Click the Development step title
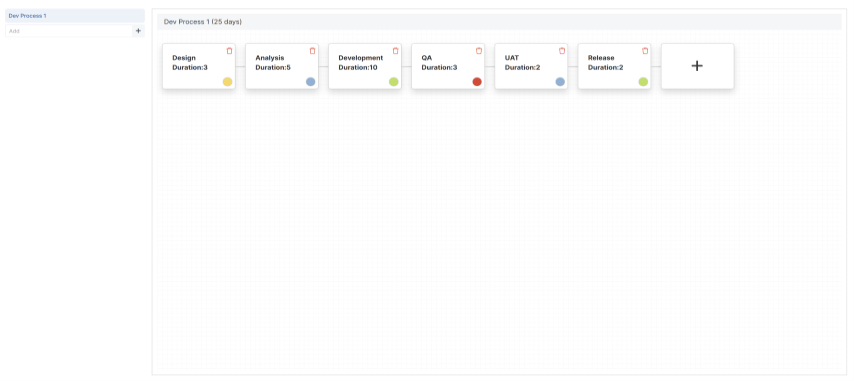This screenshot has width=854, height=381. (361, 58)
